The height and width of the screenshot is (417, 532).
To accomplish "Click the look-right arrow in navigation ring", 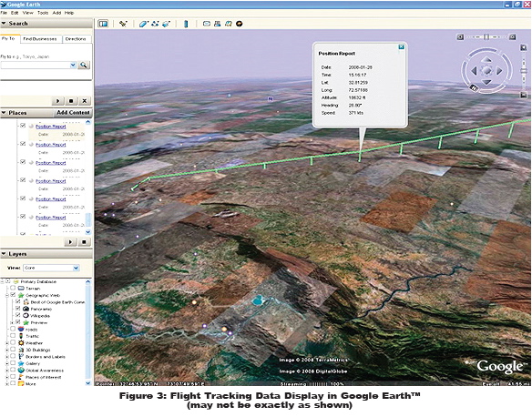I will click(x=499, y=71).
